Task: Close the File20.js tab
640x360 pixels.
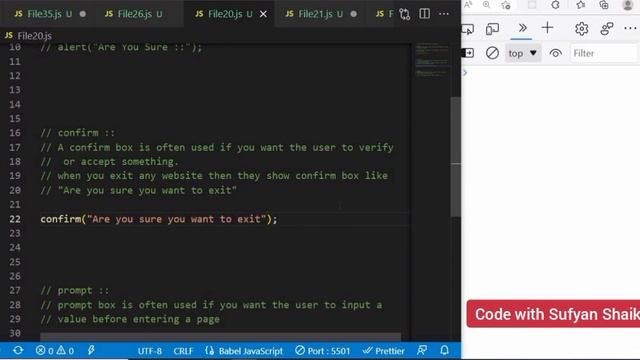Action: click(264, 14)
